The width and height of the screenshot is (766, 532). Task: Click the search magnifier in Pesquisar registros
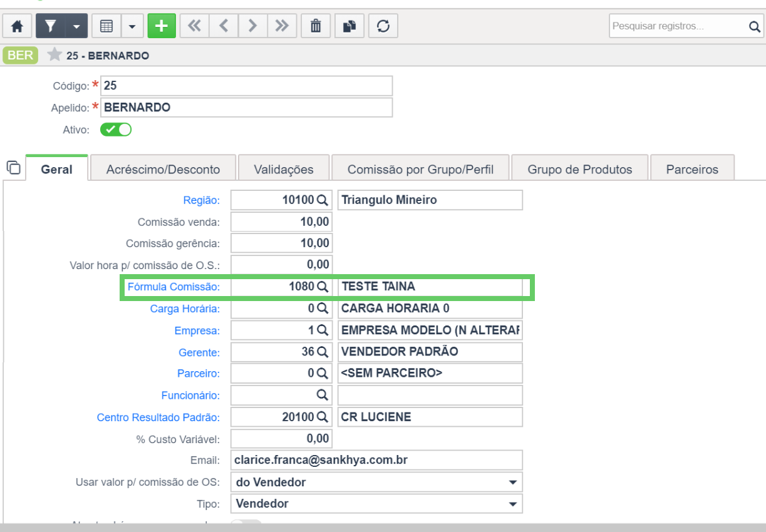click(754, 26)
